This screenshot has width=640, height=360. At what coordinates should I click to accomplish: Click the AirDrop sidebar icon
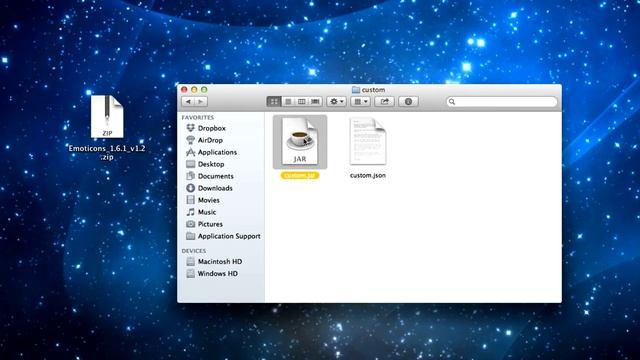pyautogui.click(x=191, y=140)
